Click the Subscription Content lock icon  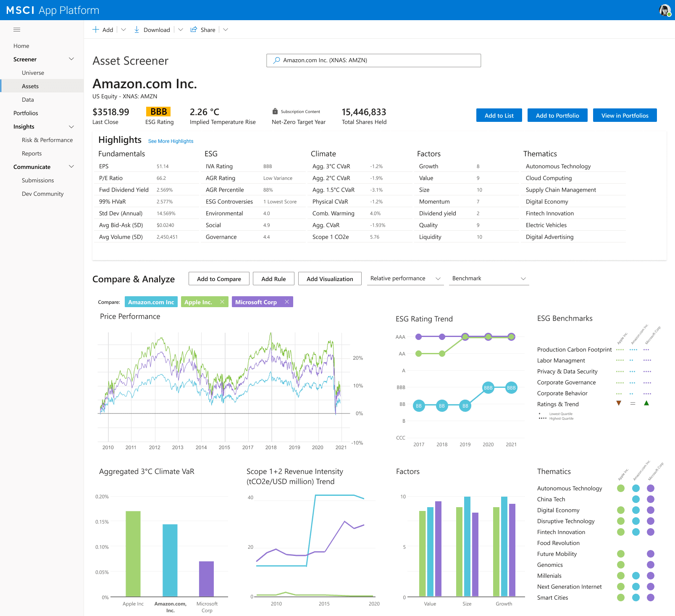click(x=275, y=111)
